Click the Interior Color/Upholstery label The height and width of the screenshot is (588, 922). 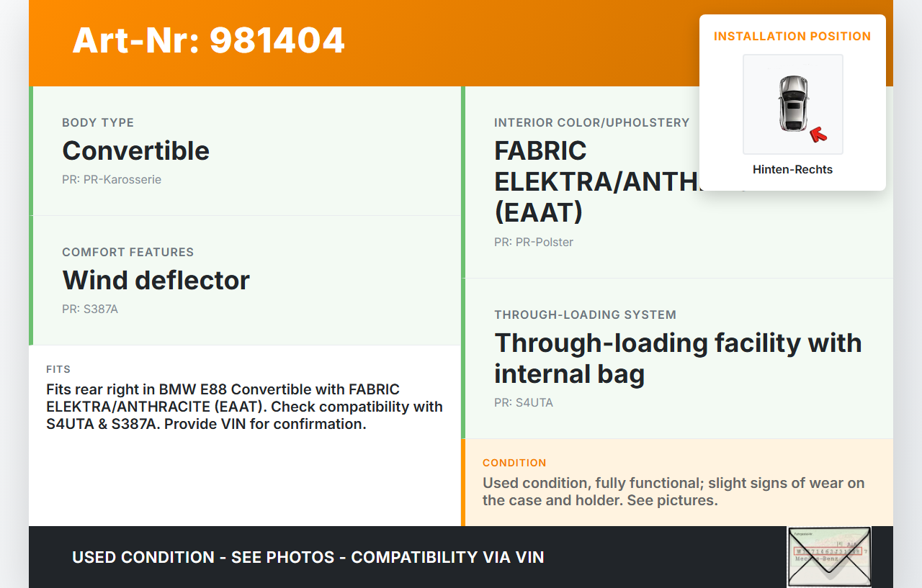pyautogui.click(x=591, y=122)
